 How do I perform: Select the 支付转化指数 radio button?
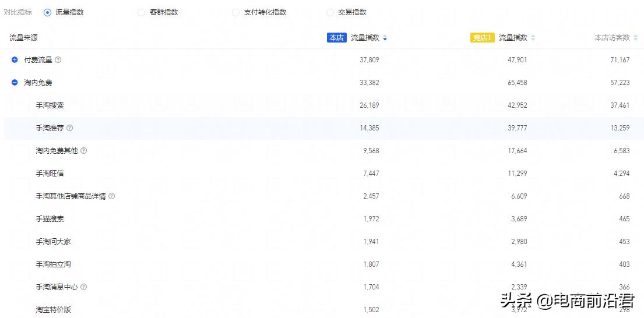[x=235, y=12]
